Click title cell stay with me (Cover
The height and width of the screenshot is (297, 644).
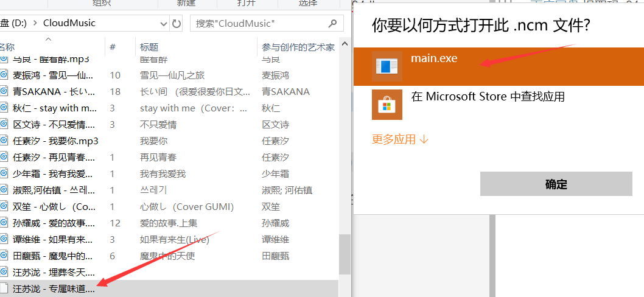tap(194, 108)
